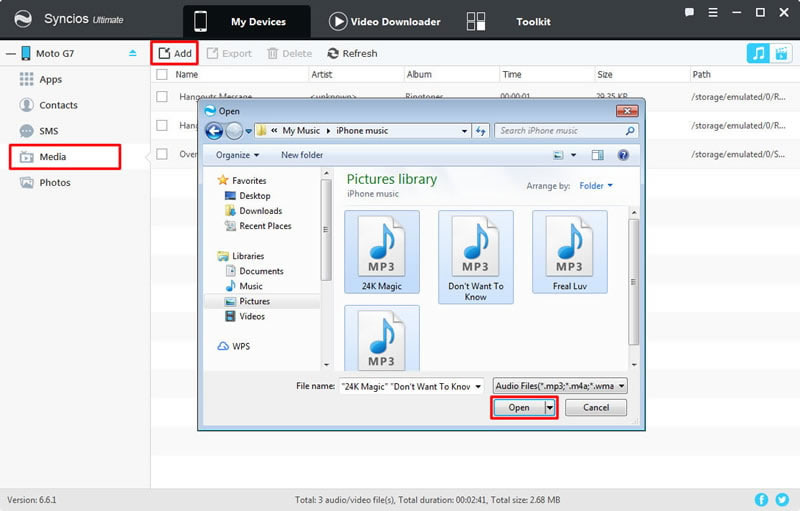Switch to video view icon
The width and height of the screenshot is (800, 511).
point(781,53)
